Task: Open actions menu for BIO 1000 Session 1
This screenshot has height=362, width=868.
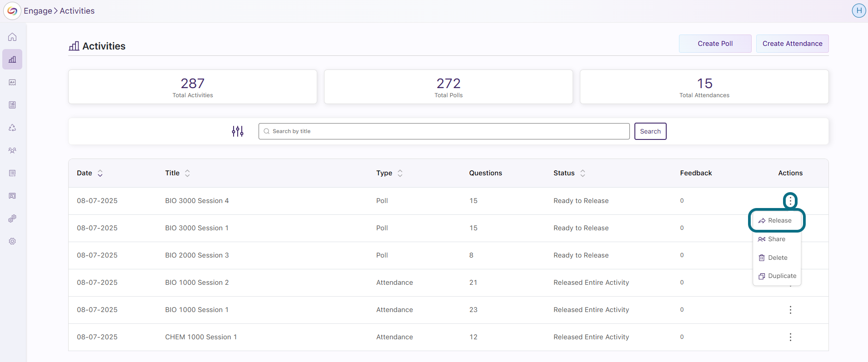Action: [790, 310]
